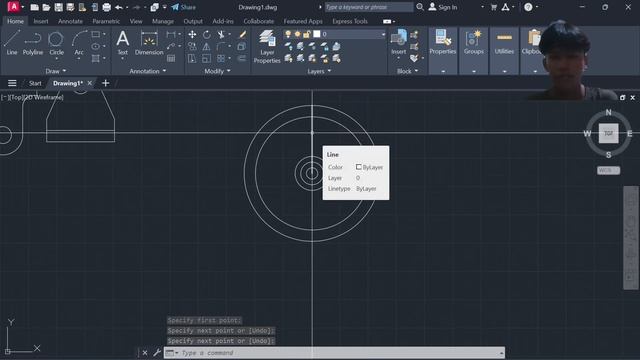640x360 pixels.
Task: Select the Circle tool
Action: coord(56,42)
